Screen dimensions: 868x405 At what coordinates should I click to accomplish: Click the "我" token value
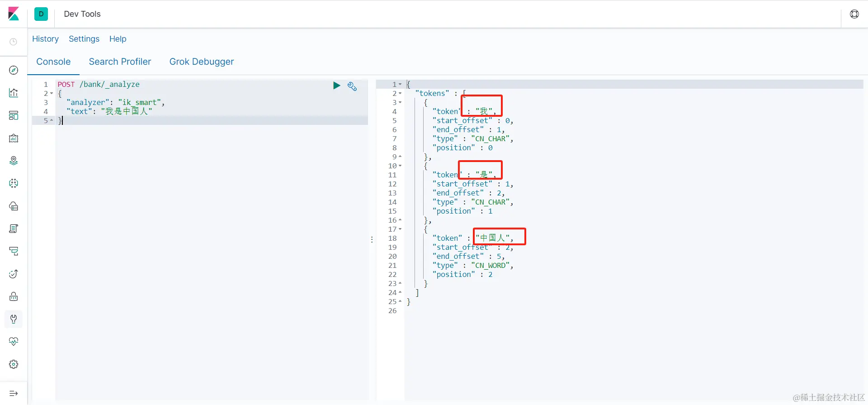[x=484, y=111]
